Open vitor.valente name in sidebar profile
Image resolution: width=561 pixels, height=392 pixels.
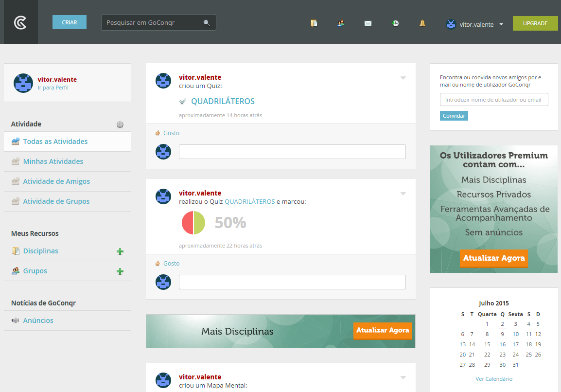point(57,79)
